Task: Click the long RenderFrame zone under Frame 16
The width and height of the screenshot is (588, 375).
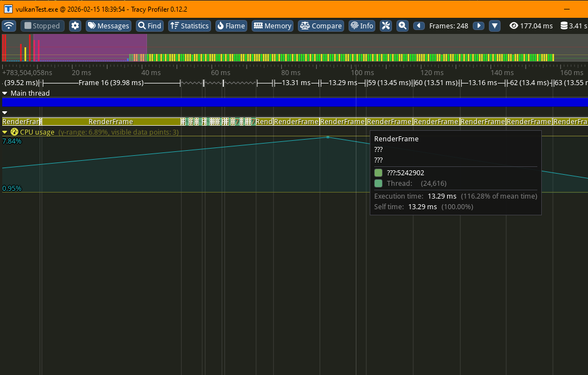Action: click(111, 121)
